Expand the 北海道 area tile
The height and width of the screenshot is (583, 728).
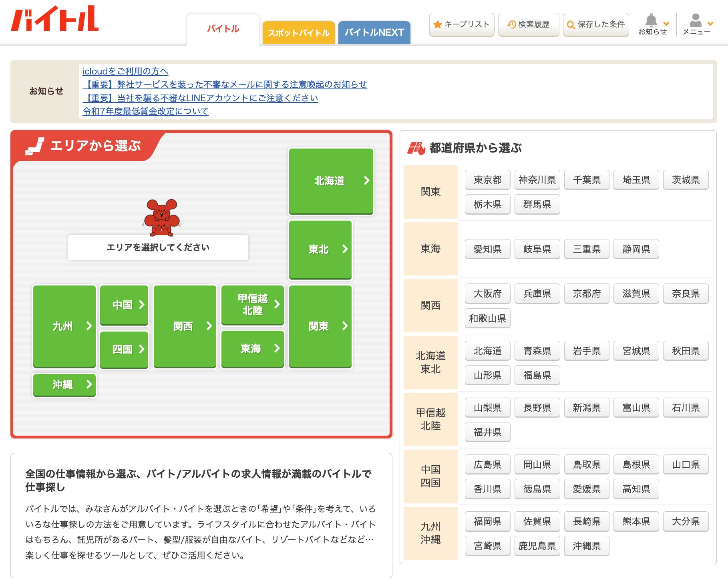pos(331,181)
